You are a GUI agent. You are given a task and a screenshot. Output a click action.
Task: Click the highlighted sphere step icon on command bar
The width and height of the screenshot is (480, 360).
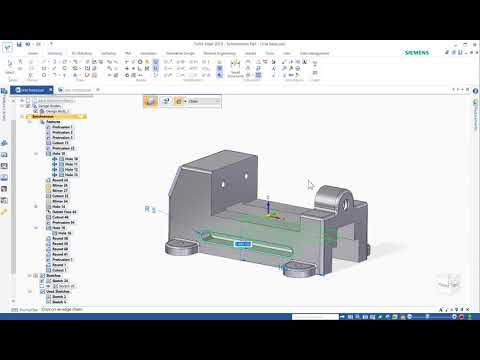[x=151, y=101]
